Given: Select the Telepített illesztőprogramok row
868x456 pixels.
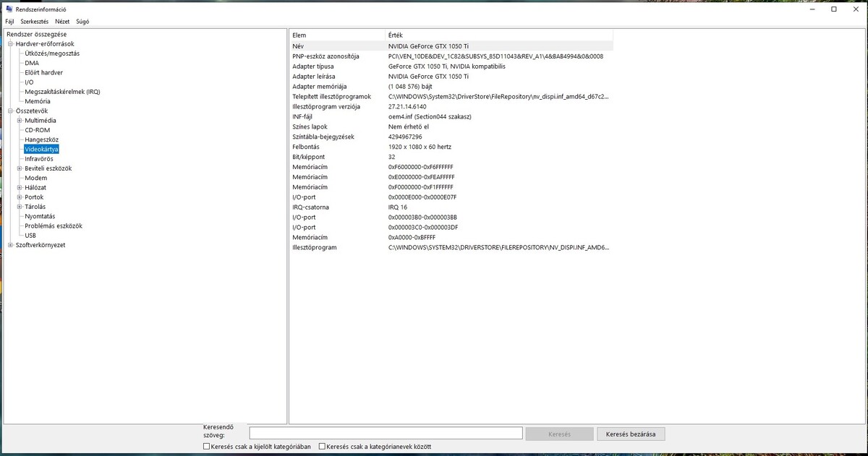Looking at the screenshot, I should (x=451, y=96).
